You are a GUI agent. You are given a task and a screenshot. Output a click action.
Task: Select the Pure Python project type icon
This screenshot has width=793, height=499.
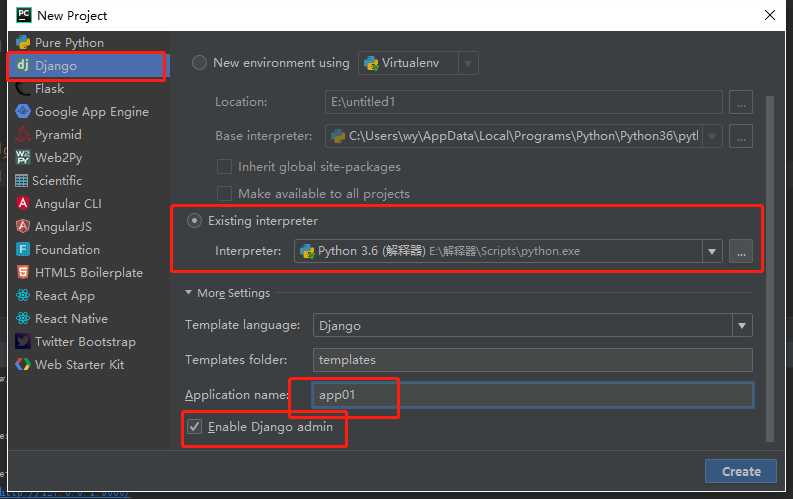tap(23, 42)
